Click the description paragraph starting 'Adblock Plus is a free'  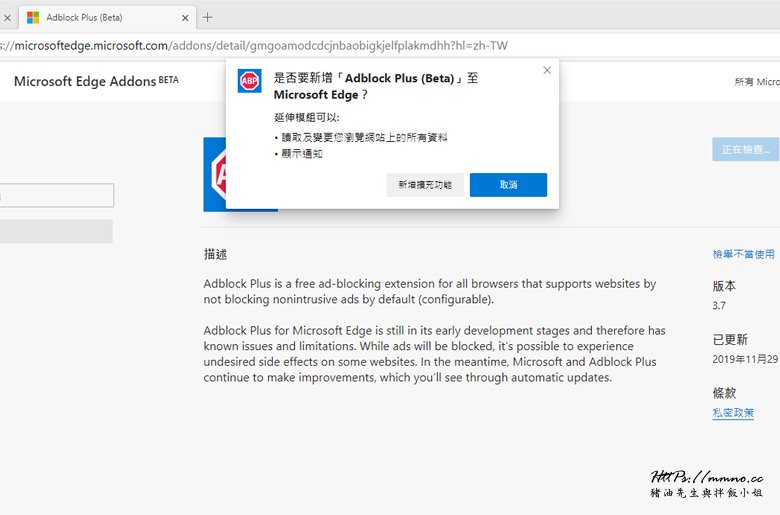(x=430, y=292)
